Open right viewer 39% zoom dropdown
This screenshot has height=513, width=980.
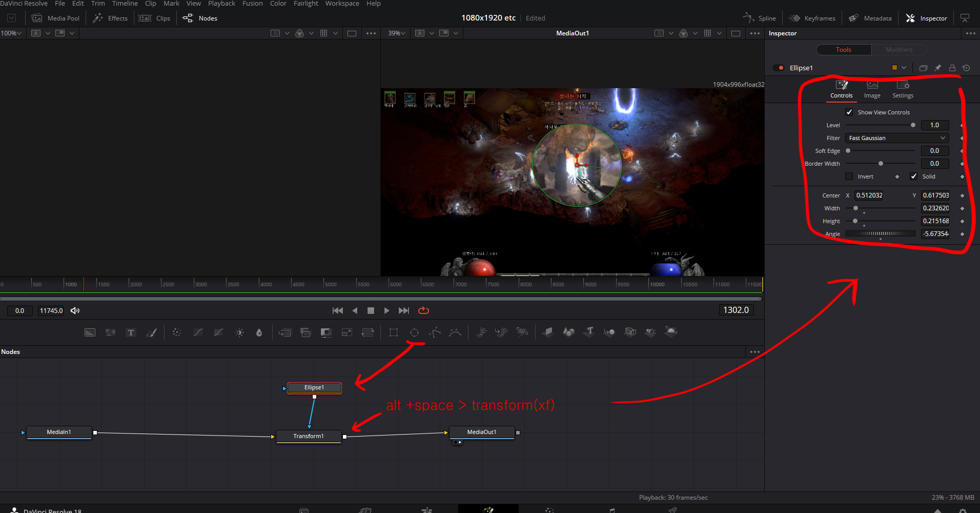pos(397,33)
